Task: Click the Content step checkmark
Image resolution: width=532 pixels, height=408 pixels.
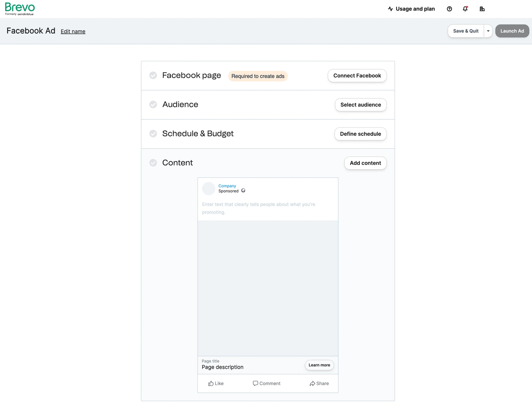Action: (153, 163)
